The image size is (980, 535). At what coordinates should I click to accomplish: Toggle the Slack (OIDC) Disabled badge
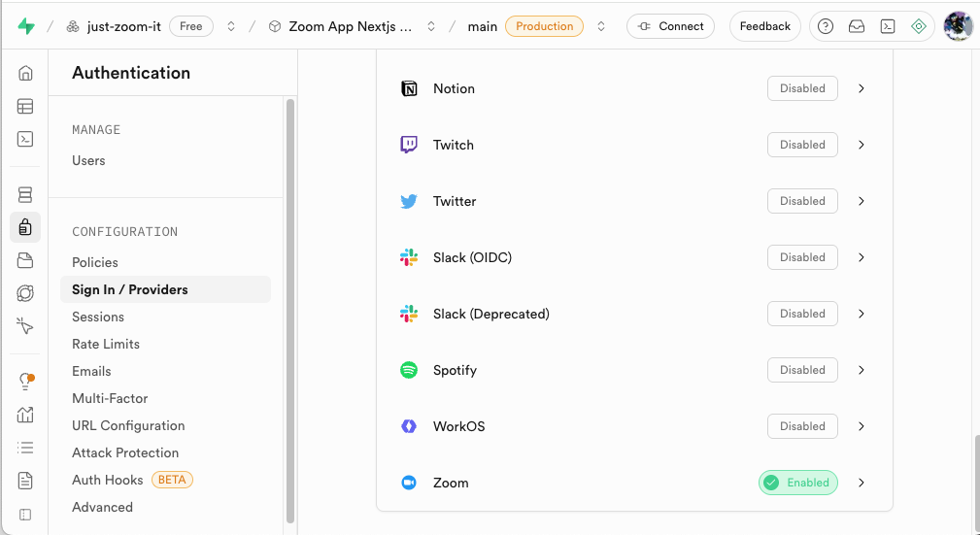click(802, 257)
